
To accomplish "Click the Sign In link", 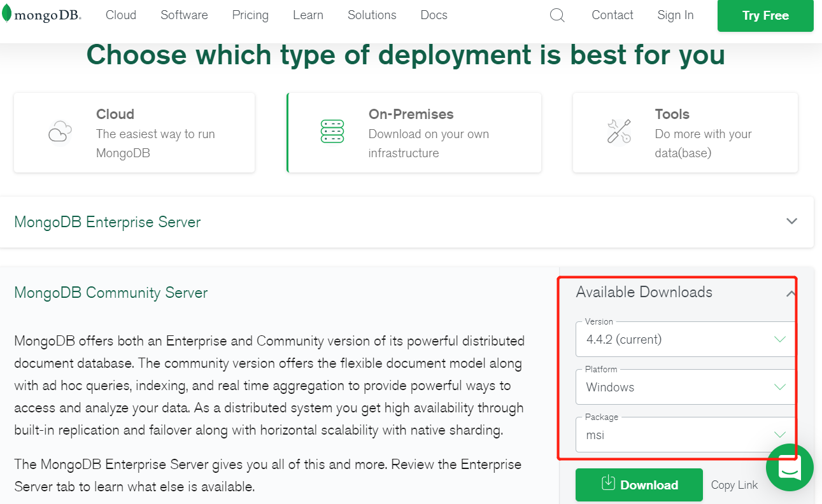I will pos(676,15).
